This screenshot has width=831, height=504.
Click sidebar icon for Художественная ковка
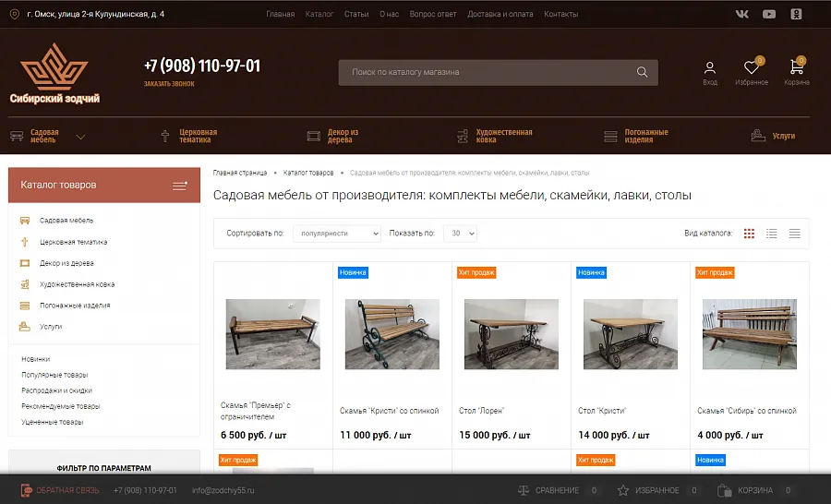pyautogui.click(x=25, y=284)
